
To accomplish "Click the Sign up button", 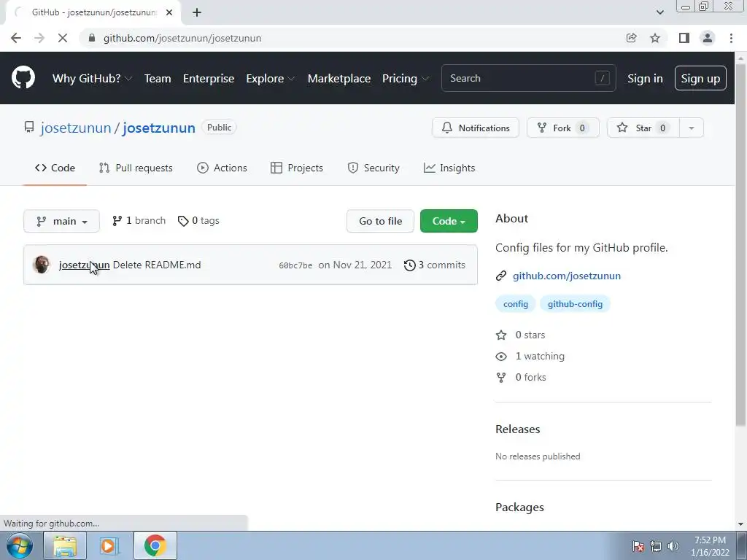I will tap(700, 79).
